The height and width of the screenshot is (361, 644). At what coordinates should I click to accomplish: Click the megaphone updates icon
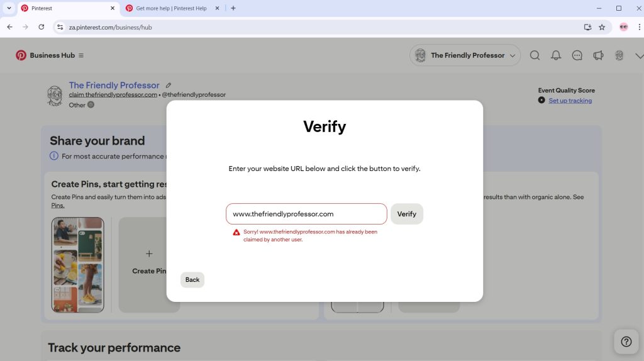(x=598, y=55)
